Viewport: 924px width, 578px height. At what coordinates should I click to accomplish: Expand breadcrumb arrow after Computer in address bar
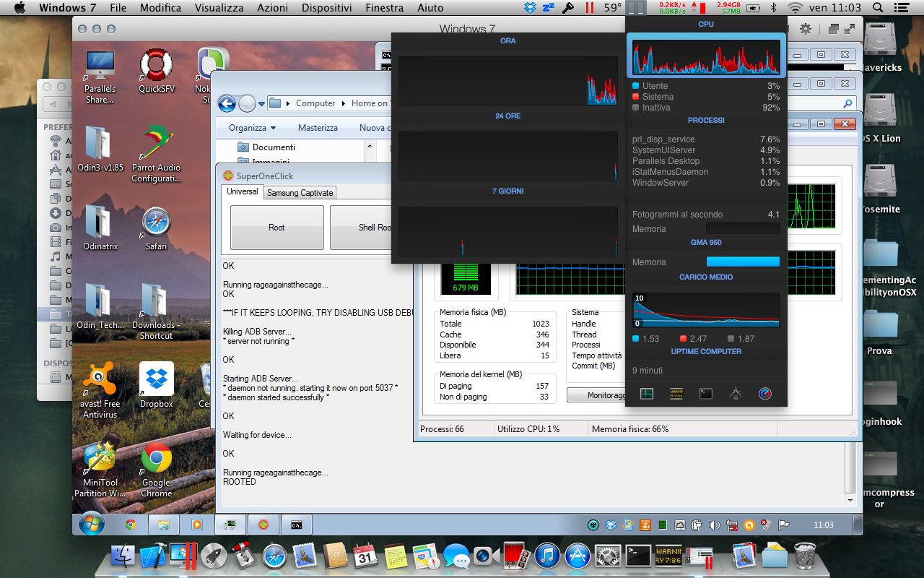(343, 103)
